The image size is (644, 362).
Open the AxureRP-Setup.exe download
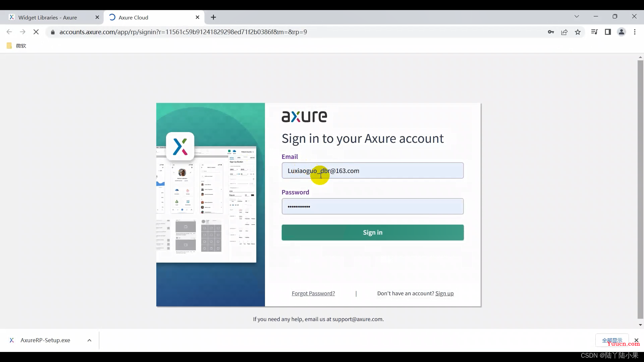click(45, 340)
